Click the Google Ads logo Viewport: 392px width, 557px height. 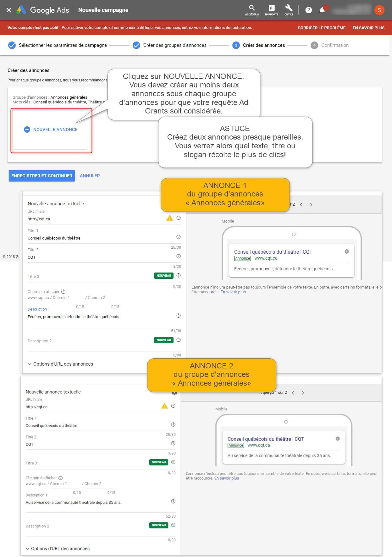(x=43, y=10)
